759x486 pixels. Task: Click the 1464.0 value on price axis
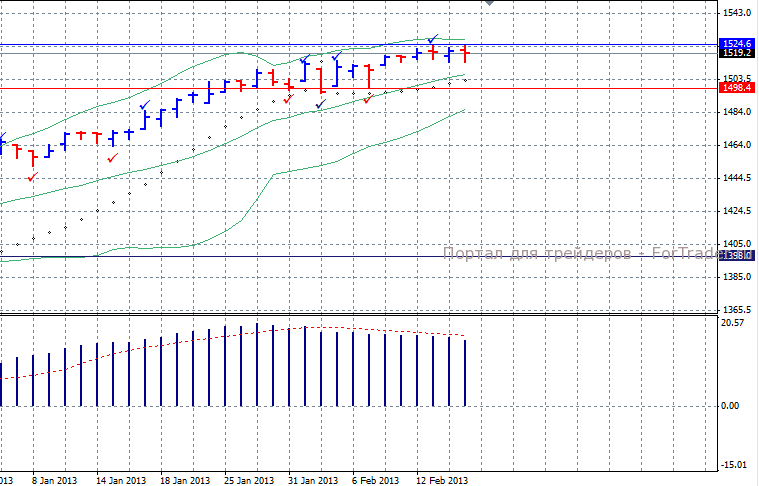(x=736, y=145)
